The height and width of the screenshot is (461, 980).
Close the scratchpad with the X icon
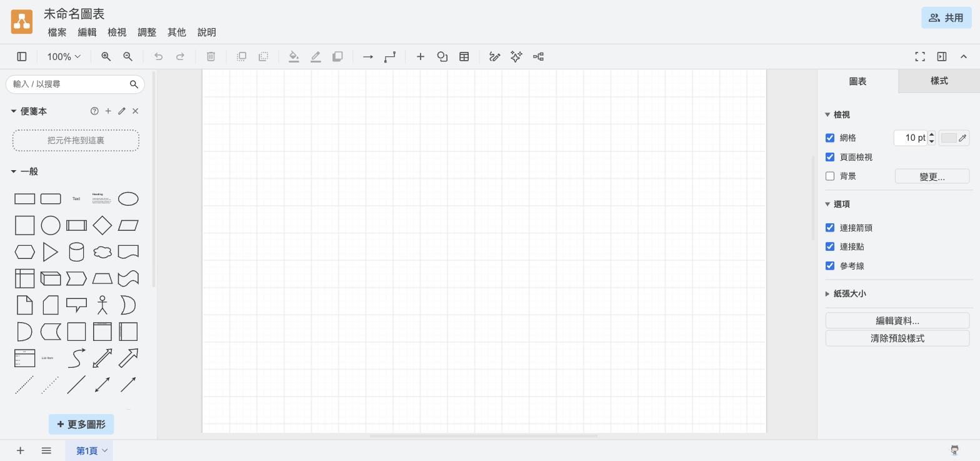[136, 111]
